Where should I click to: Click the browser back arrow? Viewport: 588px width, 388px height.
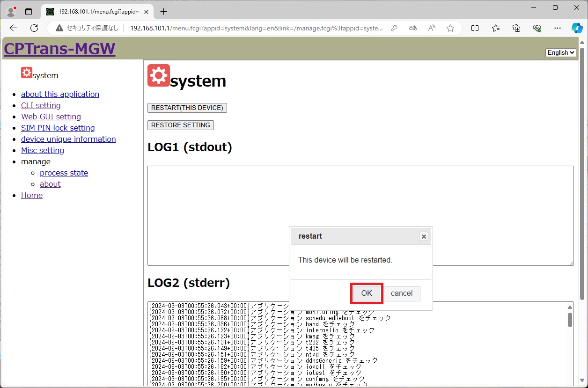point(14,28)
